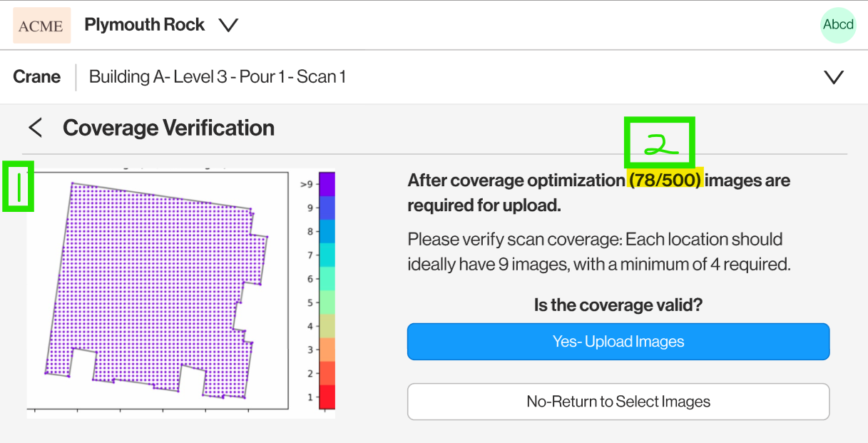
Task: Click Building A- Level 3 breadcrumb
Action: pos(217,77)
